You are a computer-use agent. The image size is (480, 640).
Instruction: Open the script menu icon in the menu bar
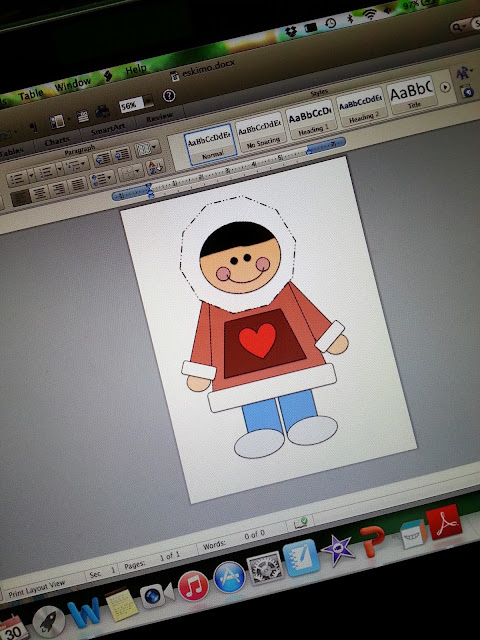tap(108, 76)
